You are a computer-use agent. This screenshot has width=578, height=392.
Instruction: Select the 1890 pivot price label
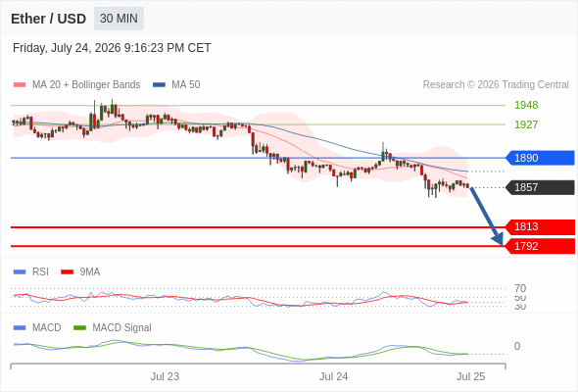click(x=540, y=158)
